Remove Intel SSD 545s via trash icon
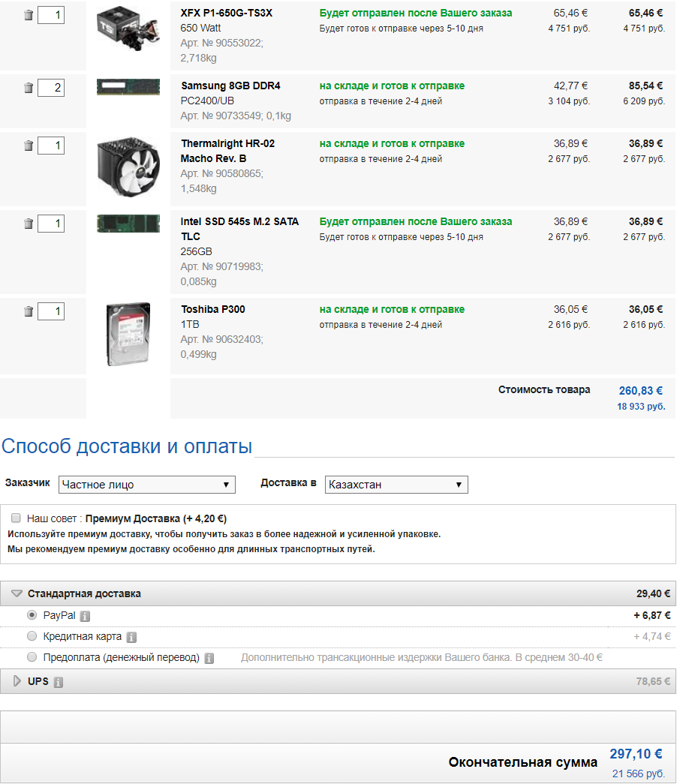Screen dimensions: 677x784 29,224
